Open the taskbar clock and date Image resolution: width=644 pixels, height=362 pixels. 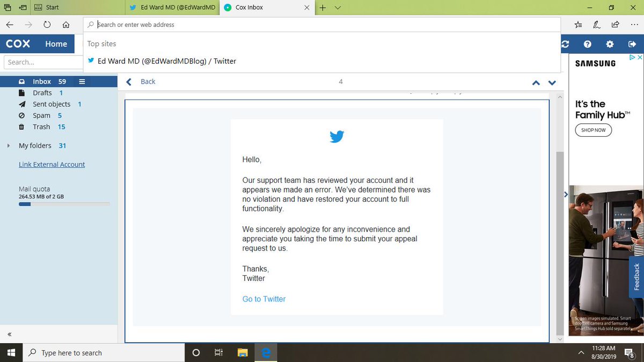coord(604,352)
